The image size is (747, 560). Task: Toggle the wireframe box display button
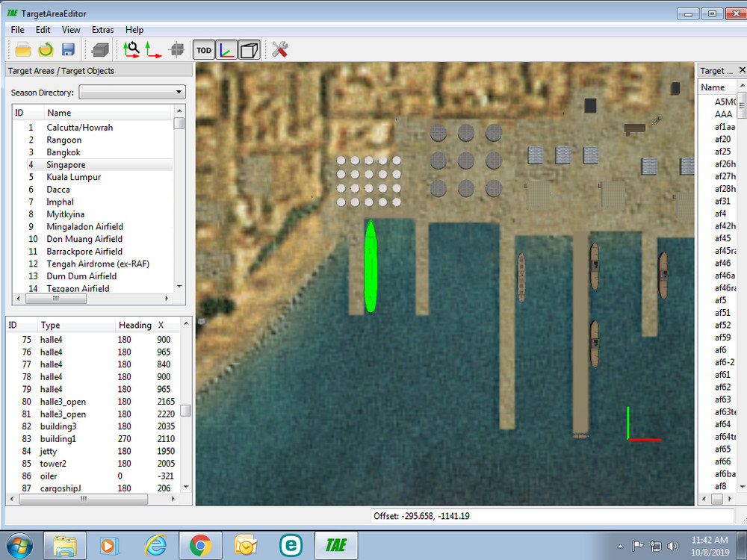[x=249, y=50]
